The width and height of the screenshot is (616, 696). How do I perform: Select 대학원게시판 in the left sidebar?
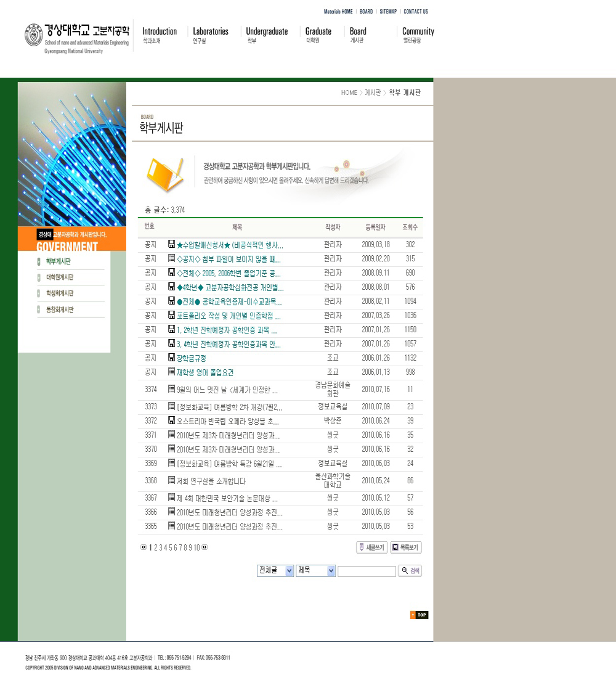60,277
